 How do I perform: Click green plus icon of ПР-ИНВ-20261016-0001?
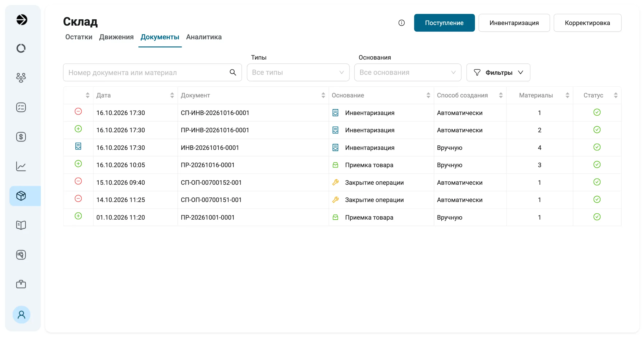pos(78,129)
